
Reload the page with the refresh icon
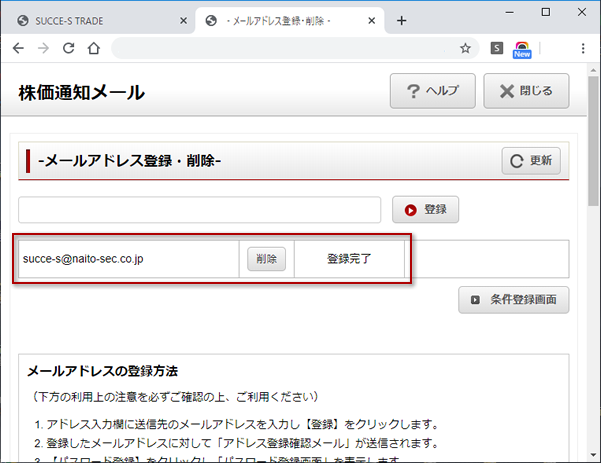click(68, 48)
